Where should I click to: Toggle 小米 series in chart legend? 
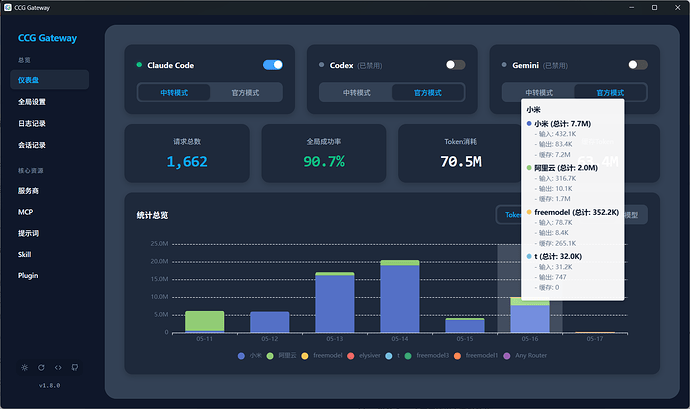(250, 356)
